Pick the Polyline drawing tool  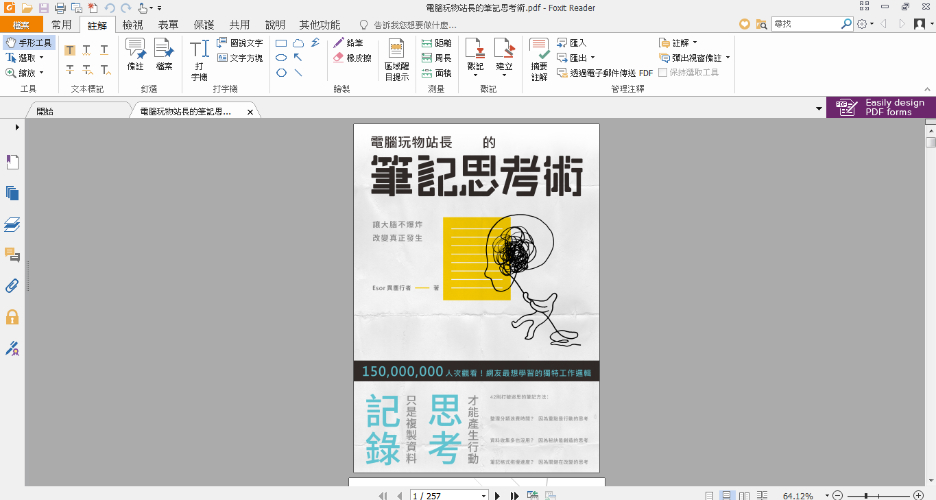[315, 43]
